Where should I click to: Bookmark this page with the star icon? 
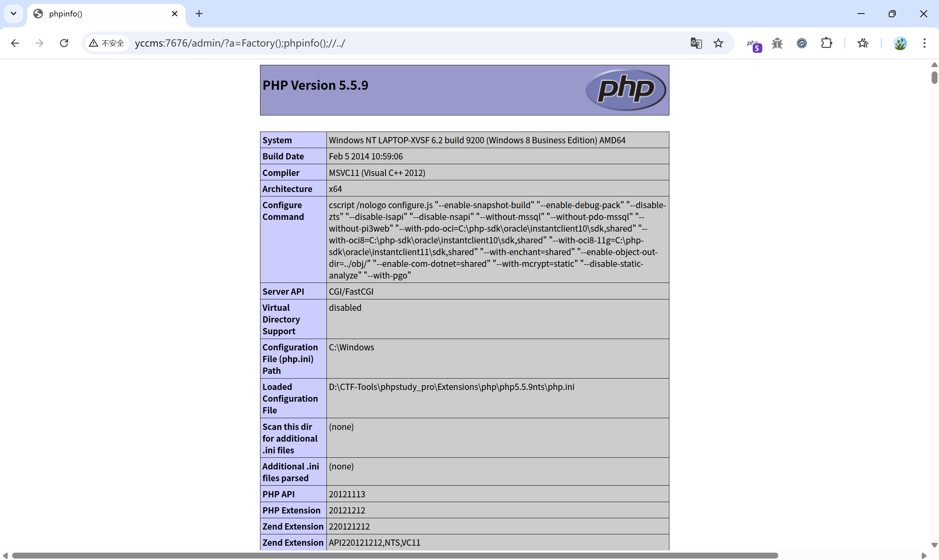click(718, 43)
